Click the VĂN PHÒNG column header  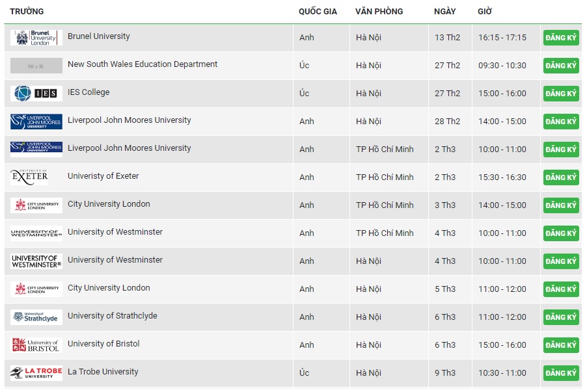tap(379, 12)
